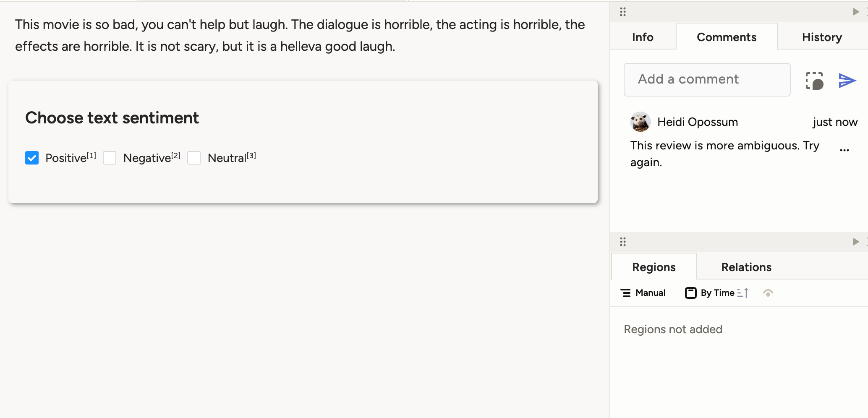
Task: Click the Add a comment input field
Action: pos(706,79)
